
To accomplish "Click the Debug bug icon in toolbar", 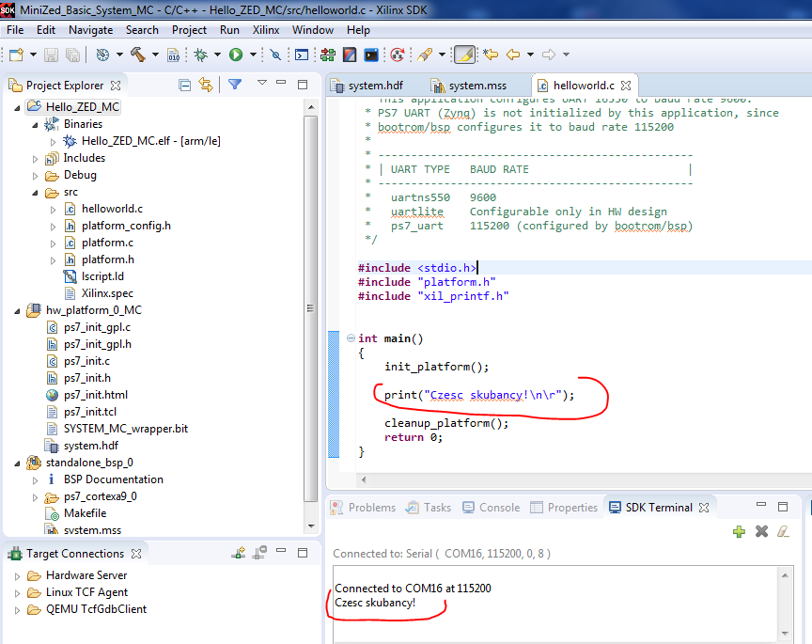I will 200,55.
